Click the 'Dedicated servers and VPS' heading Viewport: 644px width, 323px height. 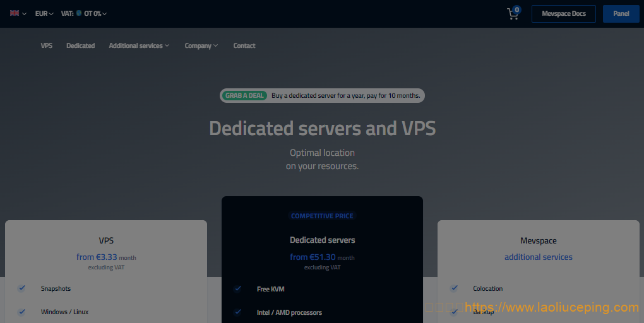click(x=323, y=128)
